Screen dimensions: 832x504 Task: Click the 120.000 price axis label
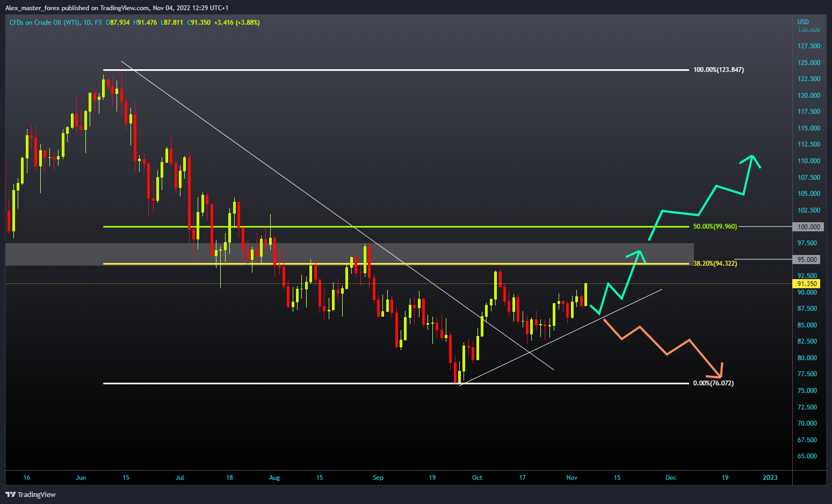click(809, 96)
